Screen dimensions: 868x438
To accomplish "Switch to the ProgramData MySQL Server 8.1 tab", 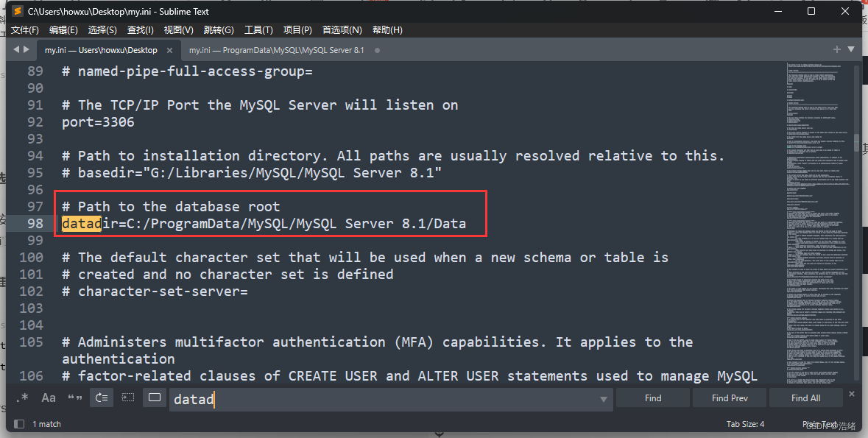I will pos(276,50).
